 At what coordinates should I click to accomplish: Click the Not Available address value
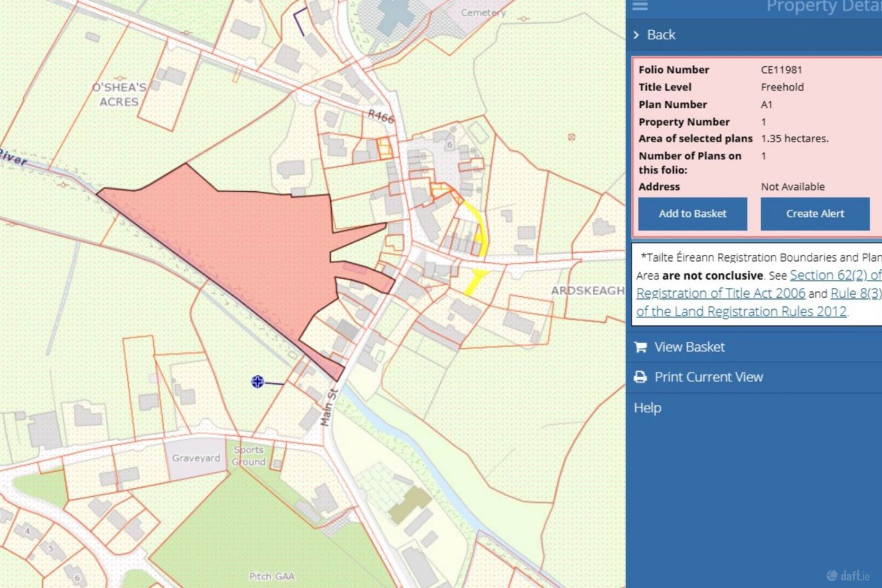pos(793,187)
